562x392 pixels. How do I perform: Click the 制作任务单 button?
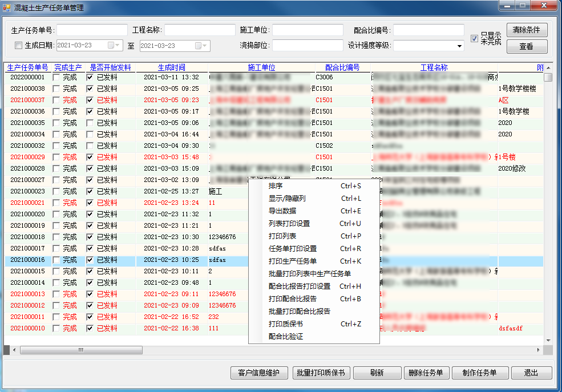[x=479, y=373]
